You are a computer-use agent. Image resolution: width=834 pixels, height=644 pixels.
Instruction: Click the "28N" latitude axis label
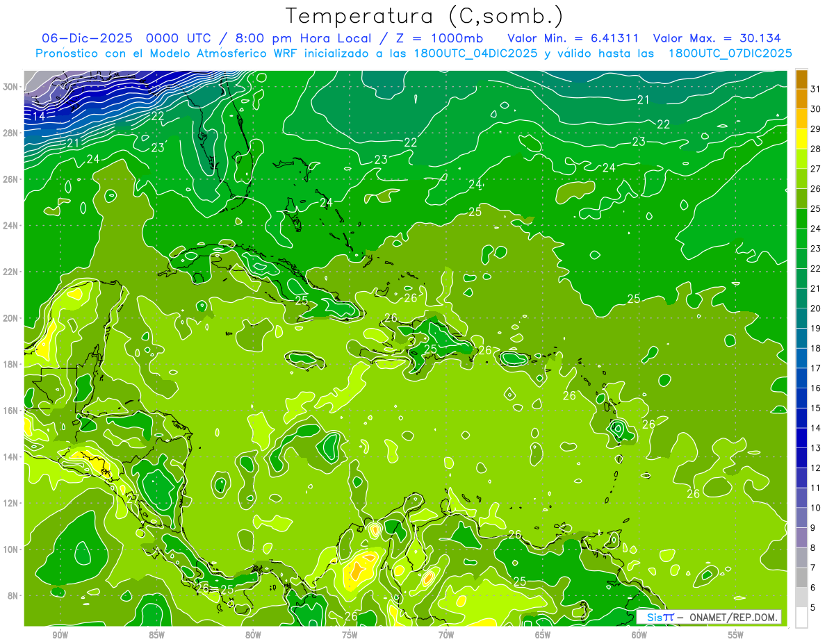(12, 133)
